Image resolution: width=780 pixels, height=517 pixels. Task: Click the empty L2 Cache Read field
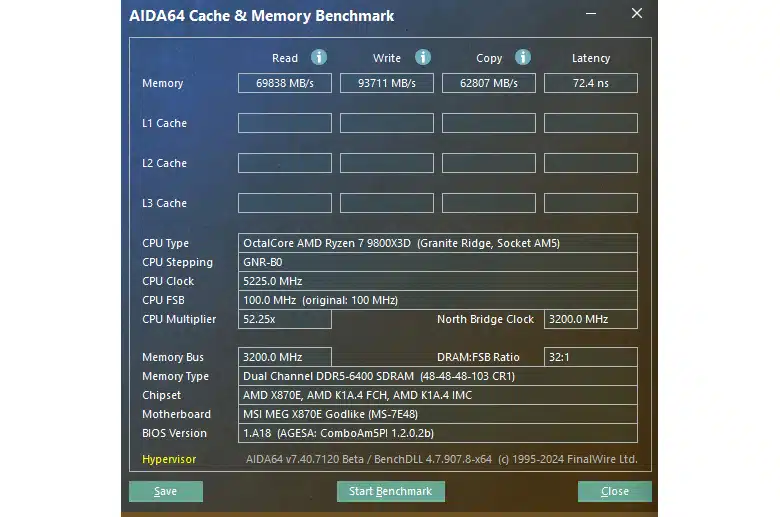point(285,163)
